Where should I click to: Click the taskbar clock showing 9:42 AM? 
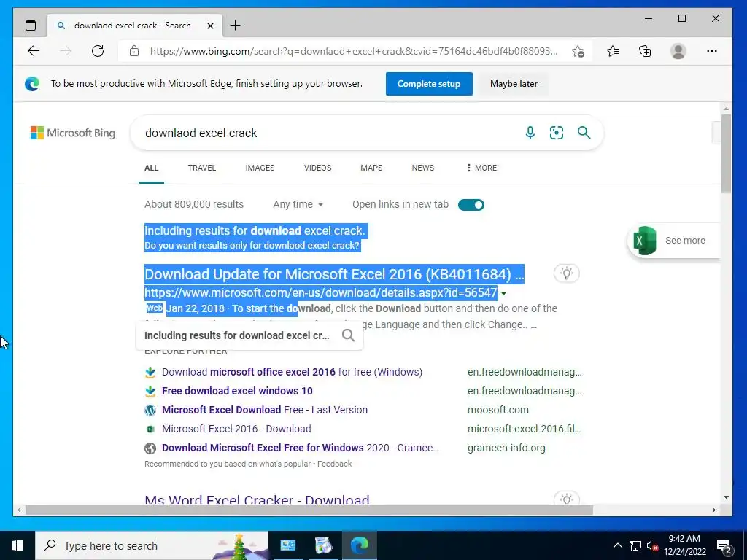(x=684, y=545)
